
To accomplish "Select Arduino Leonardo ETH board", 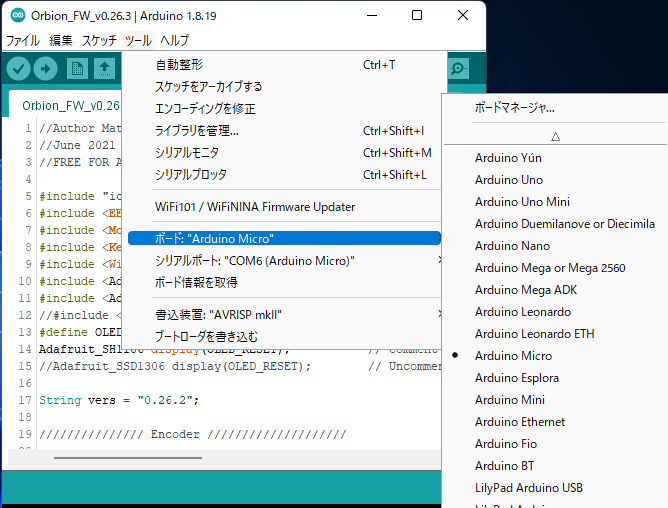I will click(x=556, y=334).
